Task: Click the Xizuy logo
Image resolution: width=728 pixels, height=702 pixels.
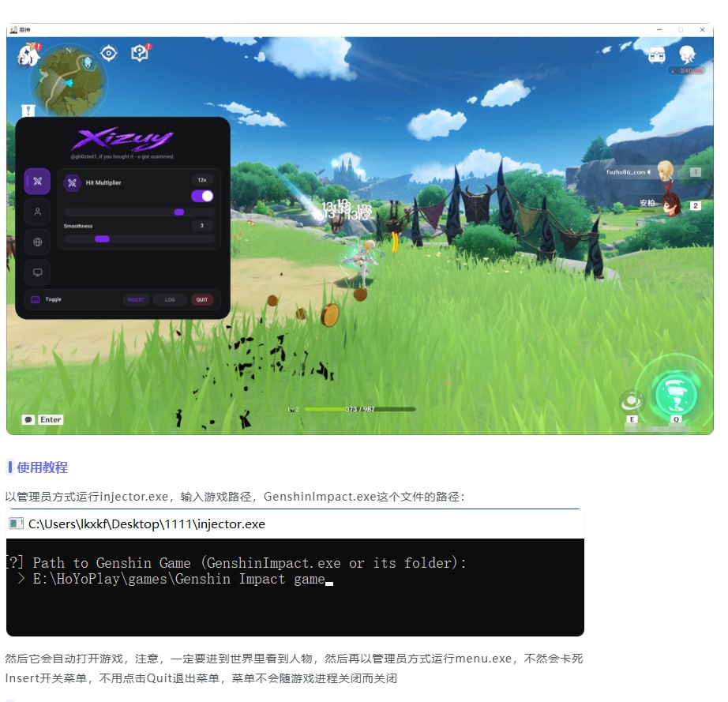Action: tap(123, 139)
